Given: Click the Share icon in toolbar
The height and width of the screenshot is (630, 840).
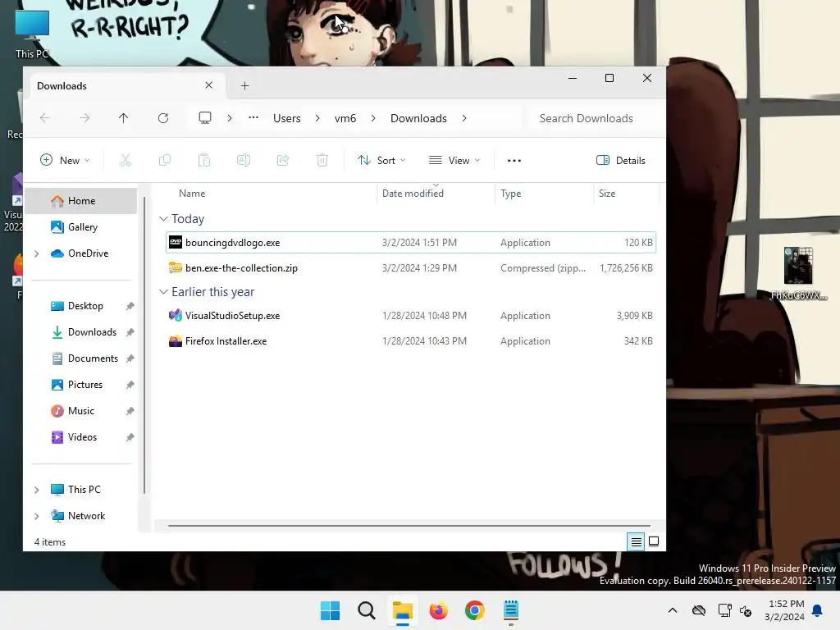Looking at the screenshot, I should pos(283,160).
